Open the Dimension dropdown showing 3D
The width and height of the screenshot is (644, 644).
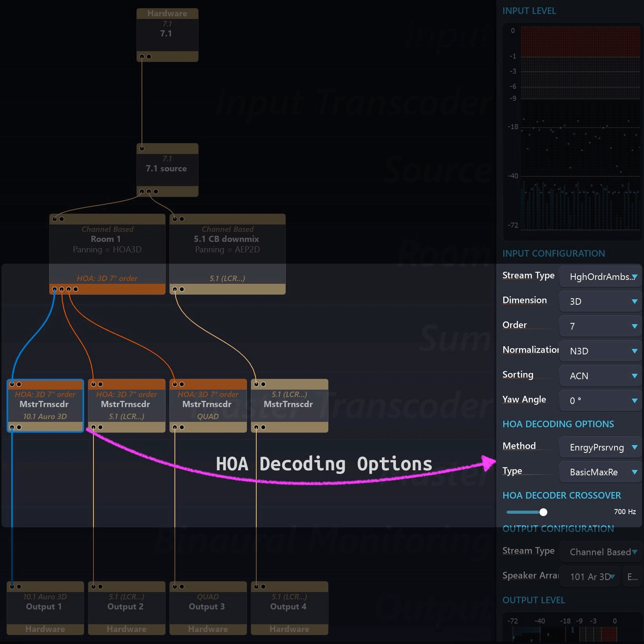(600, 302)
